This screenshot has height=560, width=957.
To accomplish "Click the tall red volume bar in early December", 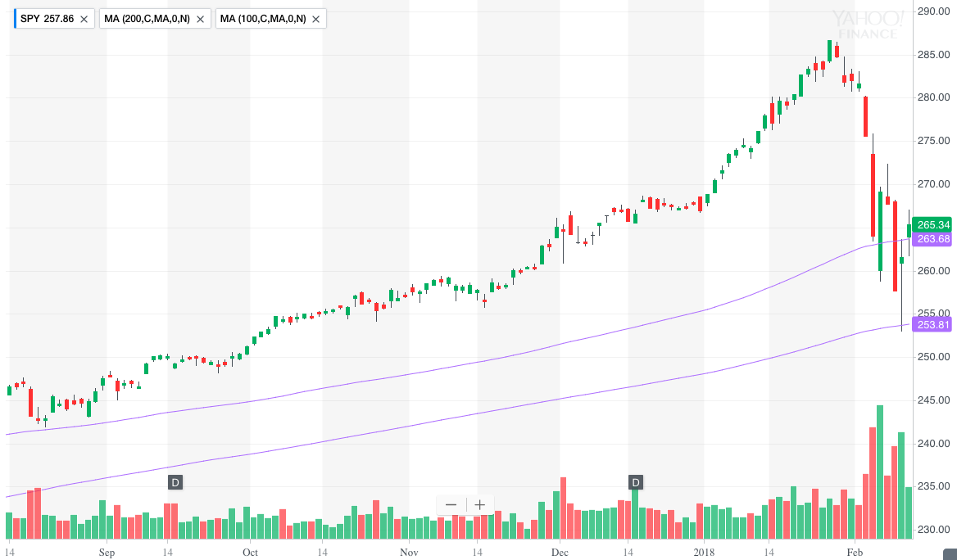I will [x=563, y=508].
